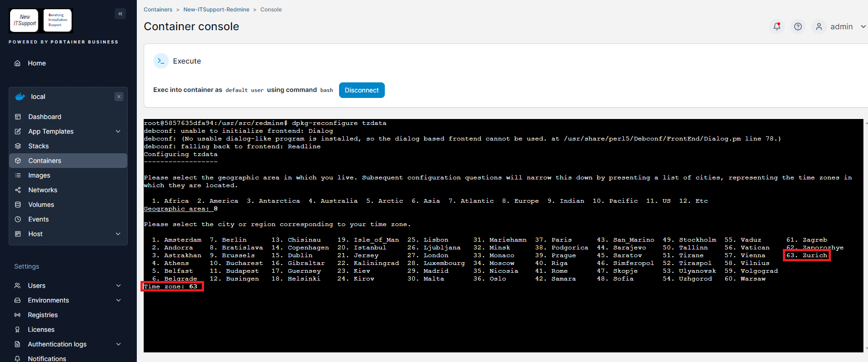Image resolution: width=868 pixels, height=362 pixels.
Task: Close the local environment with X
Action: [x=119, y=97]
